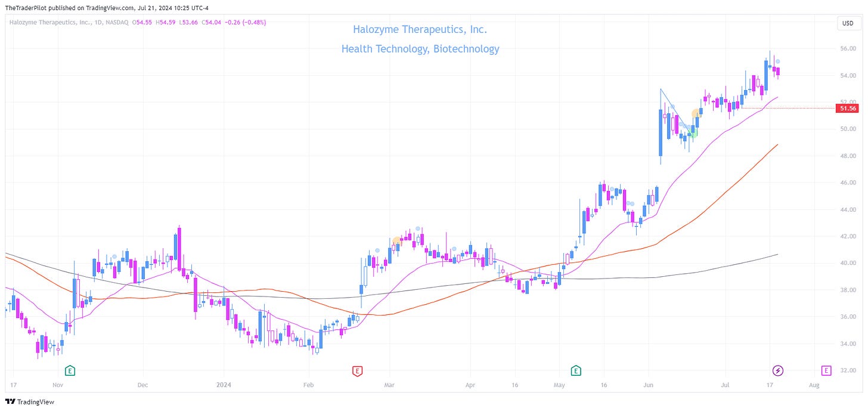Click the Feb label on time axis
The width and height of the screenshot is (868, 411).
point(308,386)
